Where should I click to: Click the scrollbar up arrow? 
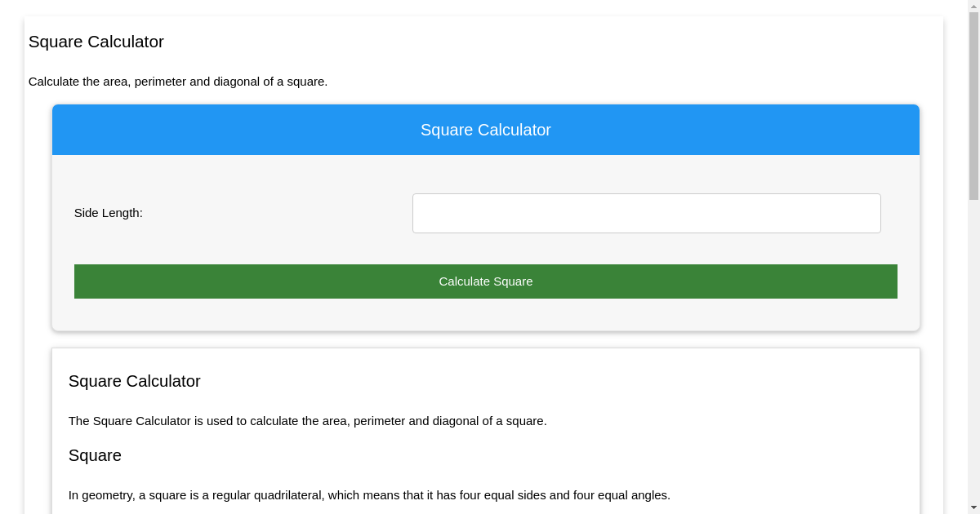pyautogui.click(x=974, y=7)
